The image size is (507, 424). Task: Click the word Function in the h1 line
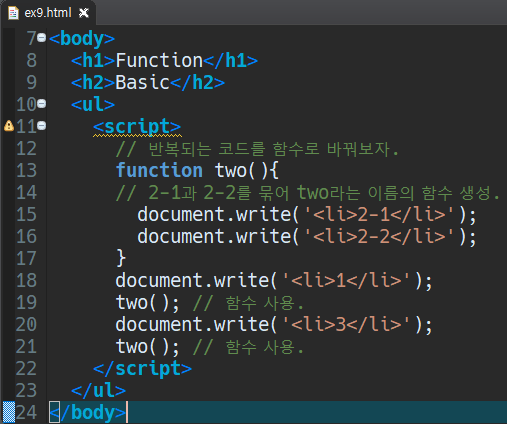(159, 61)
